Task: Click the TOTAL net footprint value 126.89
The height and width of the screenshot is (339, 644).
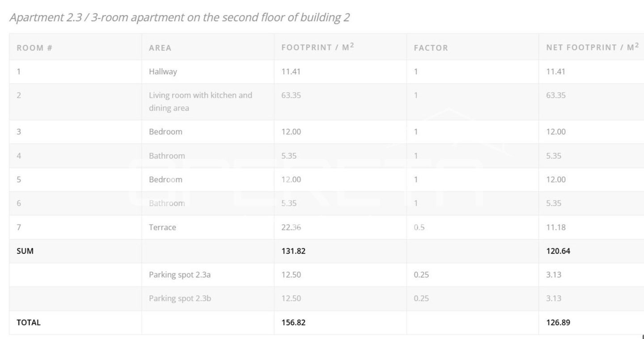Action: [558, 322]
